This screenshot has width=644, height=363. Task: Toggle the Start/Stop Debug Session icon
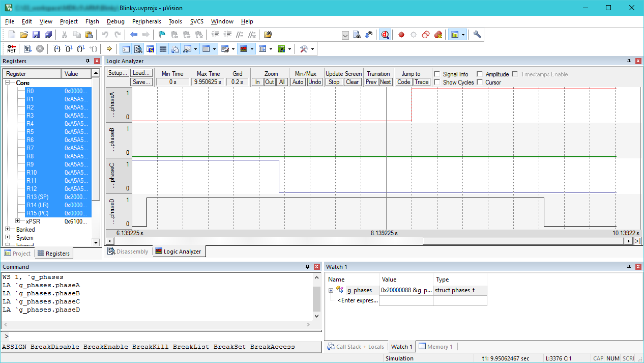click(x=385, y=35)
